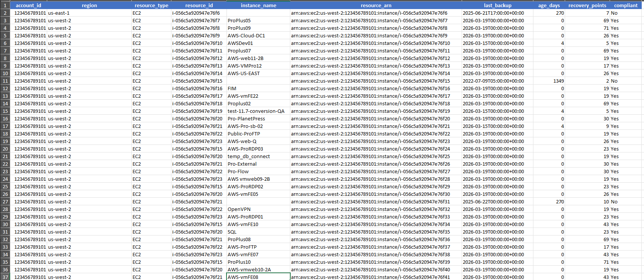The image size is (644, 280).
Task: Click the region column header cell
Action: pyautogui.click(x=89, y=5)
